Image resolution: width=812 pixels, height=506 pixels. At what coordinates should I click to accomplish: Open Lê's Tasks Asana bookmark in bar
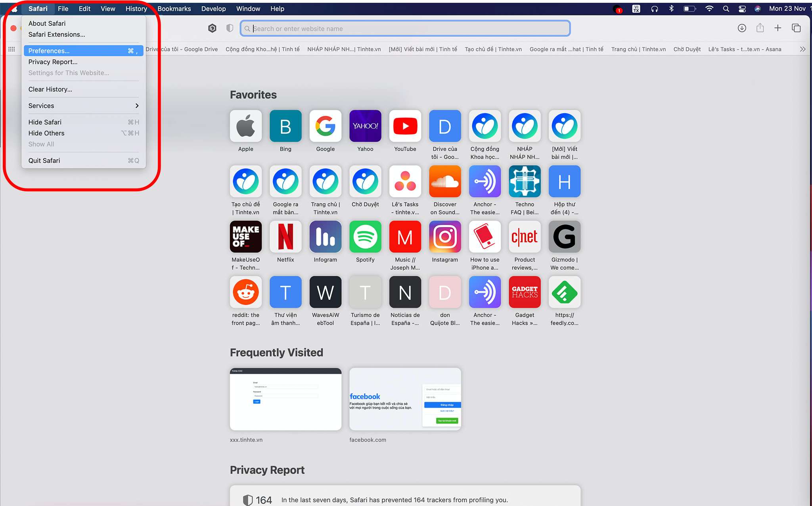745,49
